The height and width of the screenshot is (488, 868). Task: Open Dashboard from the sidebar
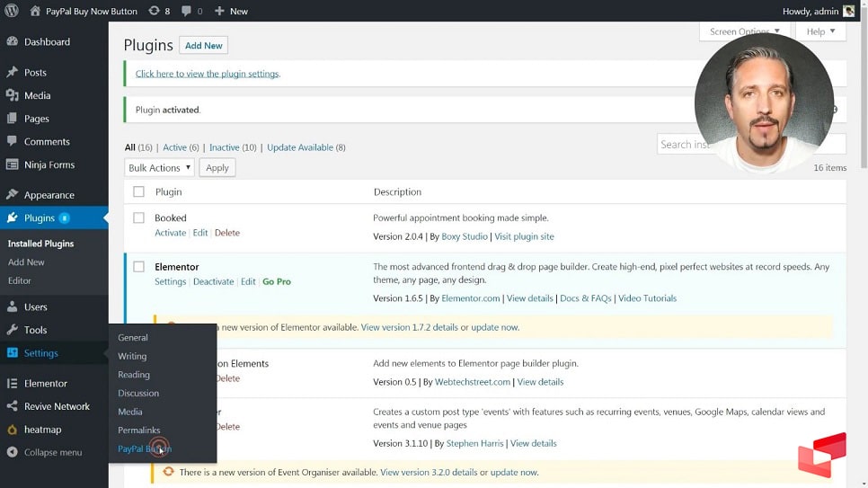47,41
